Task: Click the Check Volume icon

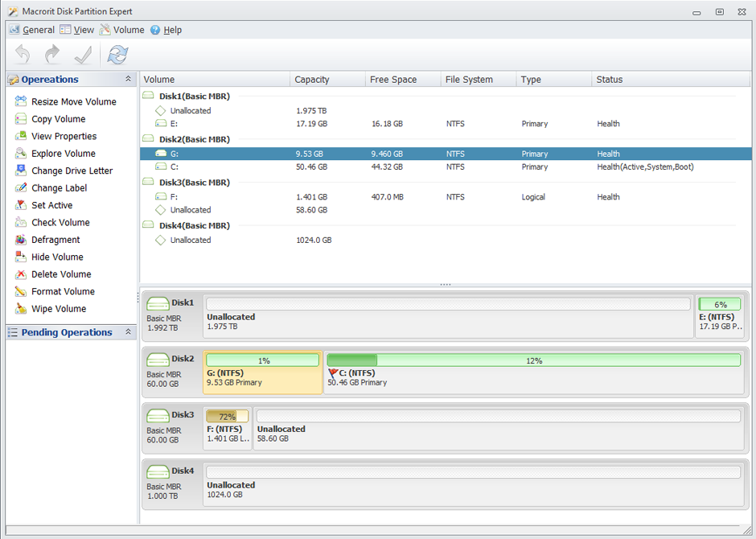Action: point(21,222)
